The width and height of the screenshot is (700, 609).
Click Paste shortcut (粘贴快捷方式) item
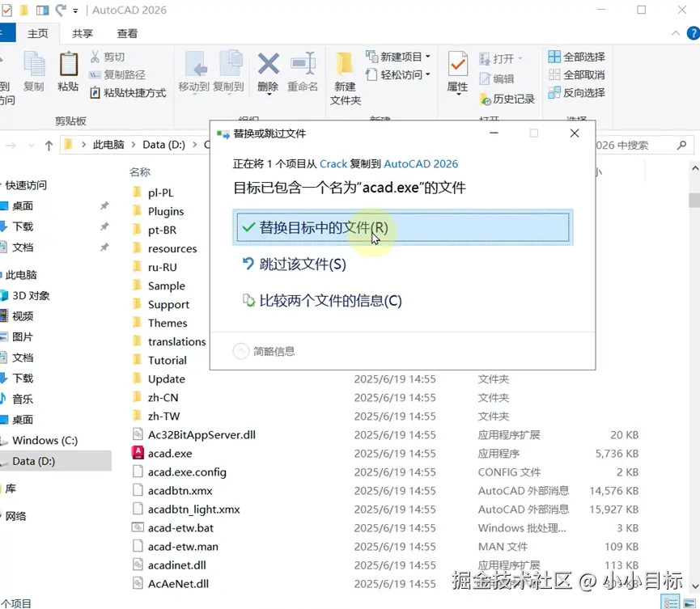128,93
